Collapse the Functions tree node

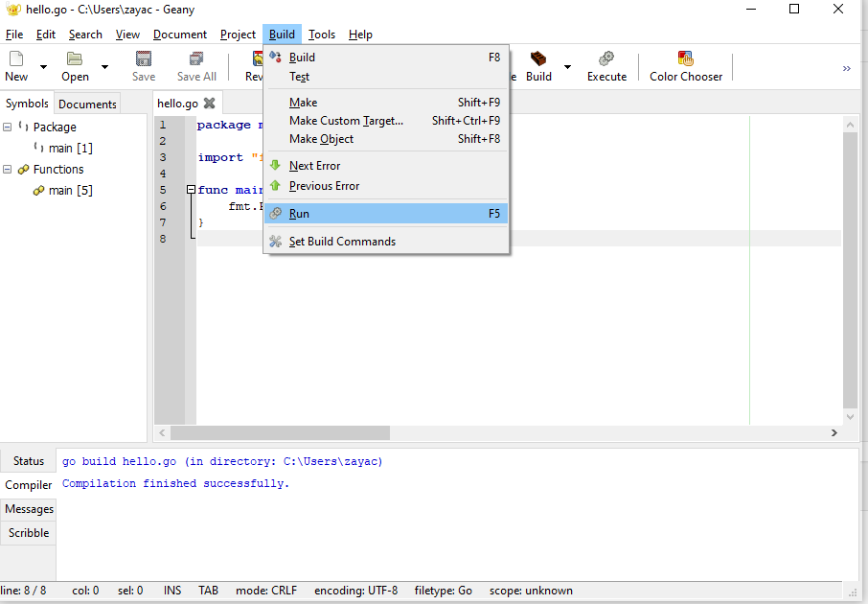pos(8,169)
